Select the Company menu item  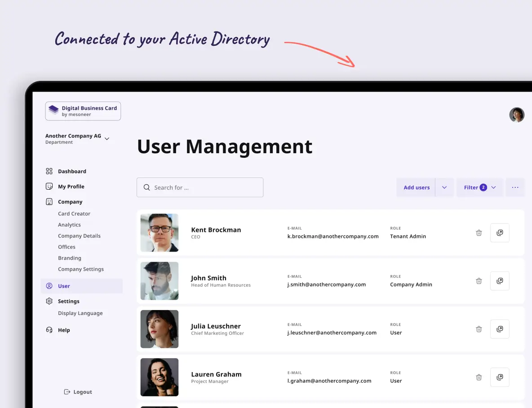tap(70, 202)
